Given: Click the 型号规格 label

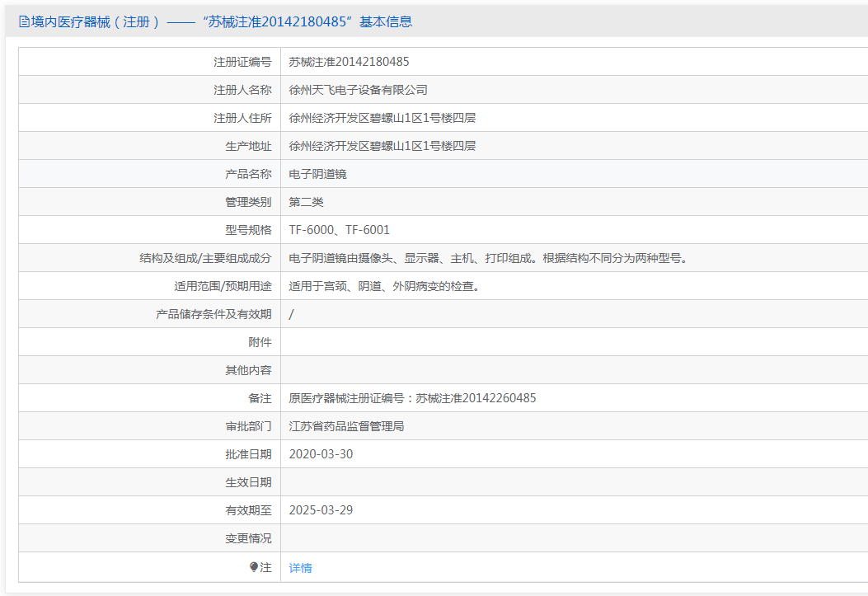Looking at the screenshot, I should click(x=249, y=230).
